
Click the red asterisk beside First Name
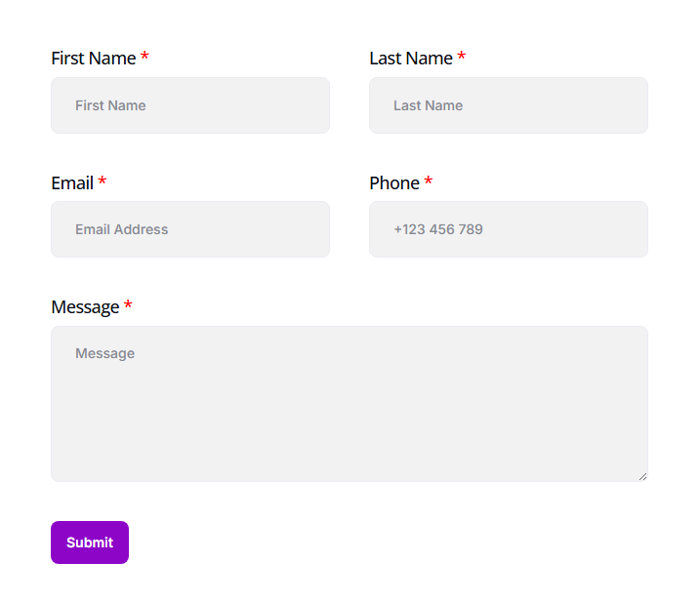[144, 57]
